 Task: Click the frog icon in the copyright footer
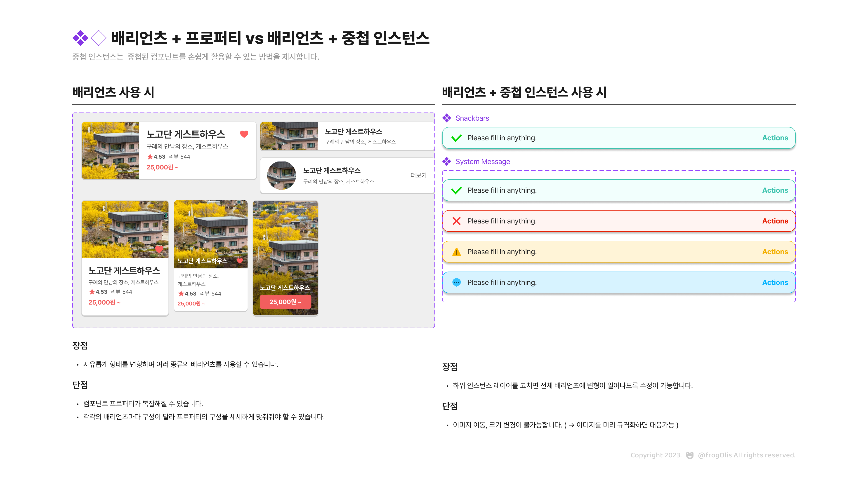pyautogui.click(x=690, y=455)
